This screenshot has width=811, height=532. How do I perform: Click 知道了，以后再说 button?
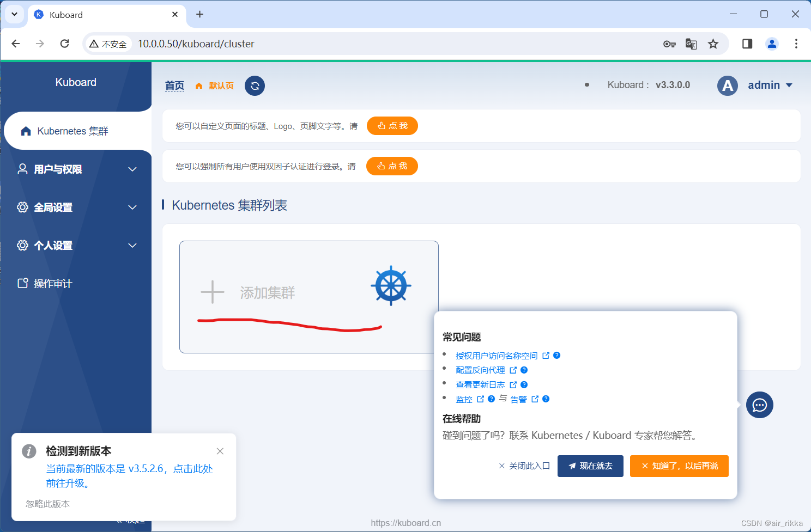679,466
